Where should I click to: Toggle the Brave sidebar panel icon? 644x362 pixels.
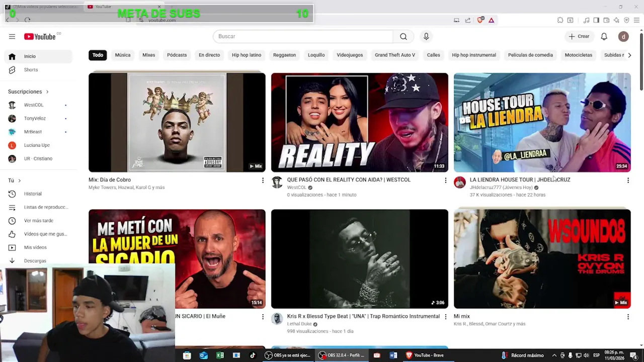(x=596, y=20)
